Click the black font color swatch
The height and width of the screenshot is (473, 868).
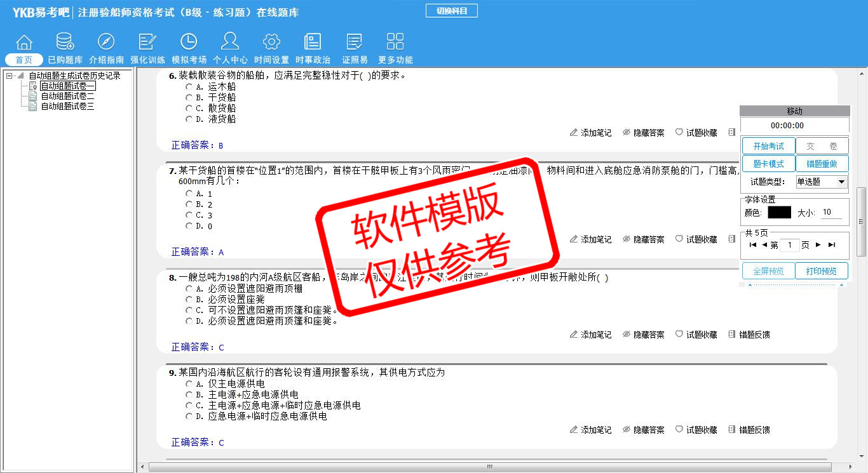pyautogui.click(x=779, y=213)
